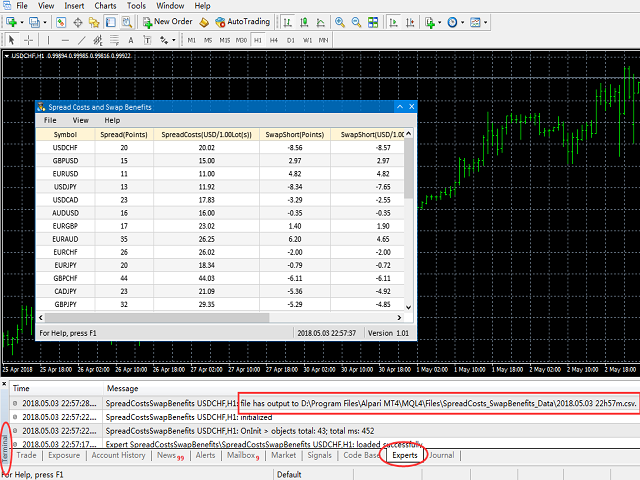
Task: Select the Vertical Line drawing tool
Action: click(48, 40)
